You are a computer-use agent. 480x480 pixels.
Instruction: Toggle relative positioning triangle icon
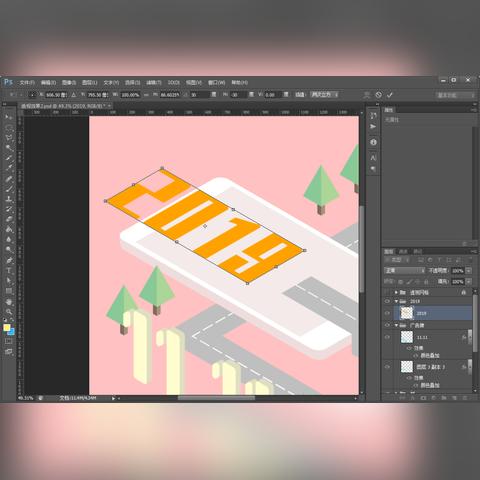[74, 95]
